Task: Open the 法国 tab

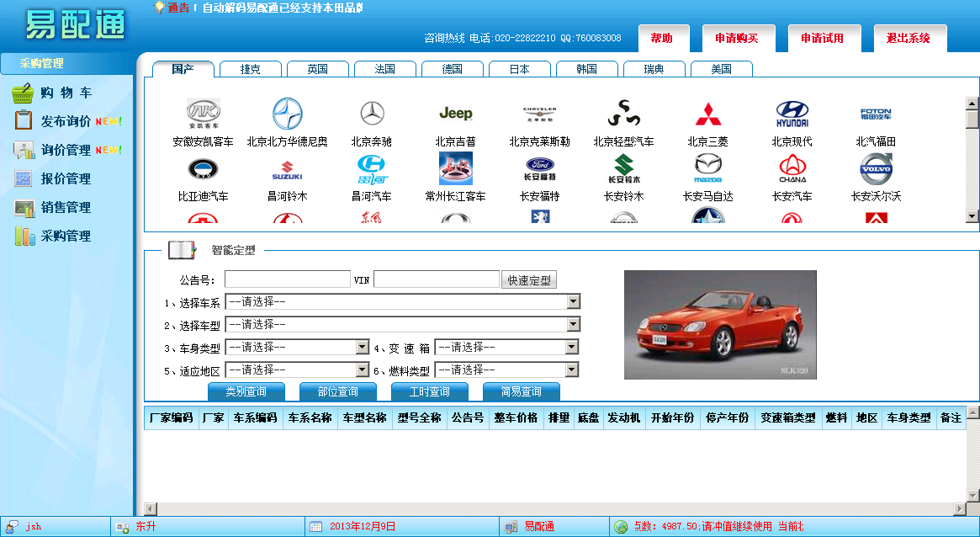Action: tap(385, 69)
